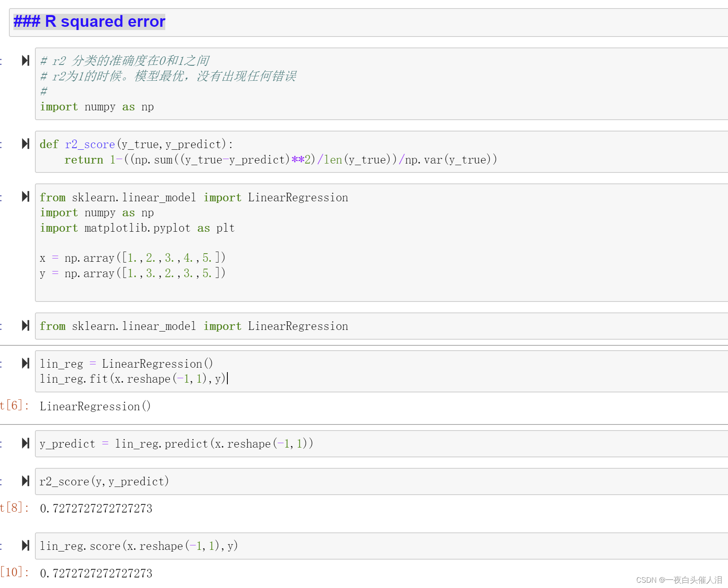This screenshot has height=588, width=728.
Task: Click the line 'y = np.array([1.,3.,2.,3.,5.])'
Action: pos(132,274)
